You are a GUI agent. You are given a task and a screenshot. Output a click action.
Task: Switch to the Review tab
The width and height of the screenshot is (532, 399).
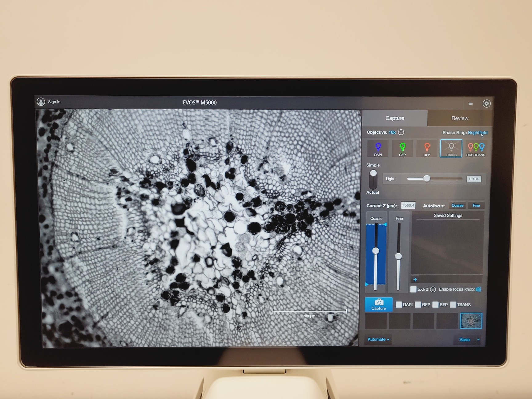(x=459, y=118)
